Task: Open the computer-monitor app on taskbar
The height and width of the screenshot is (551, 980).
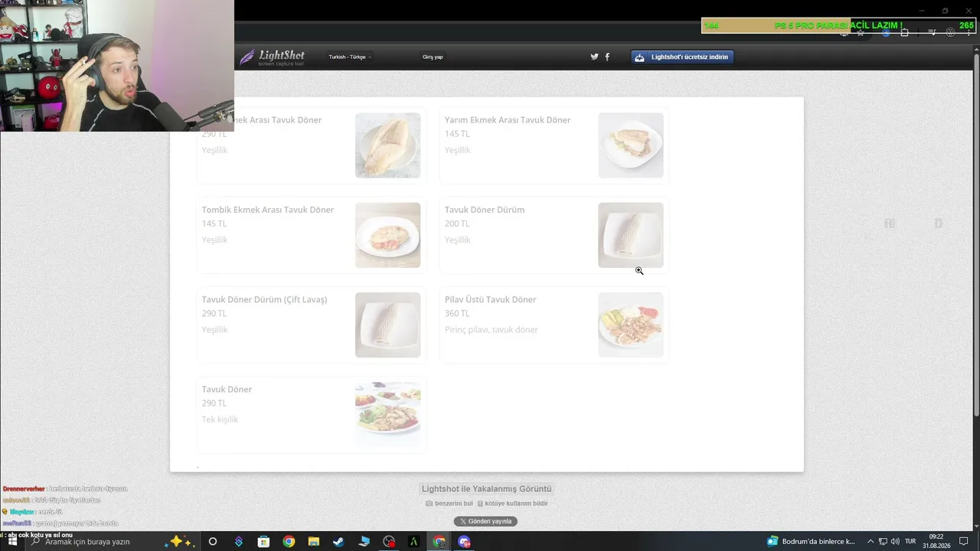Action: tap(364, 541)
